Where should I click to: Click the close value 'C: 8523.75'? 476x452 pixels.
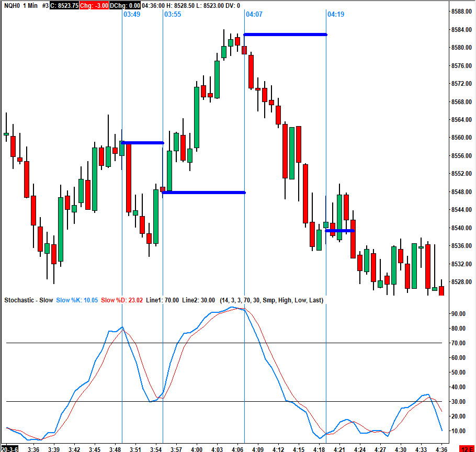[64, 5]
